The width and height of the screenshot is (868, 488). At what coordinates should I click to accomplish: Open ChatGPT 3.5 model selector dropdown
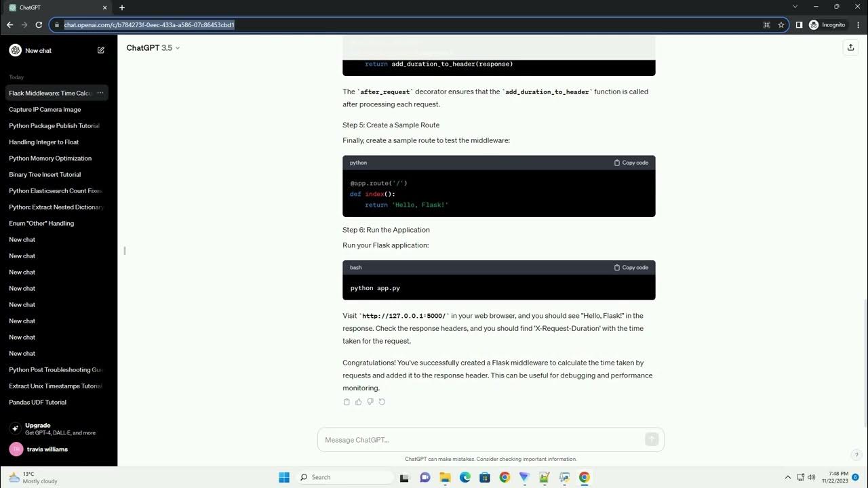[153, 48]
